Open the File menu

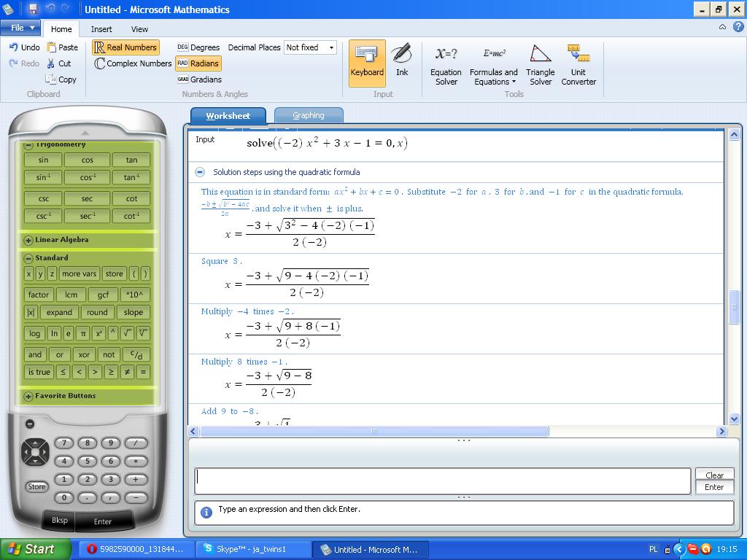click(x=20, y=28)
